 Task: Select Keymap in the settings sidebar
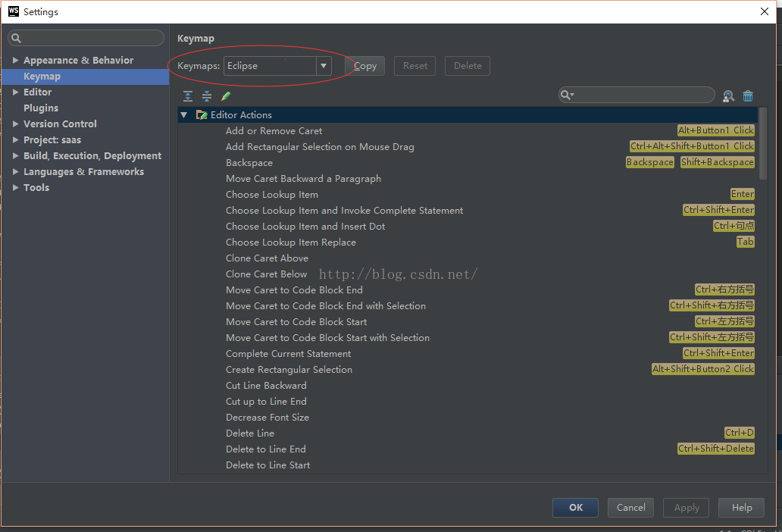click(x=86, y=77)
